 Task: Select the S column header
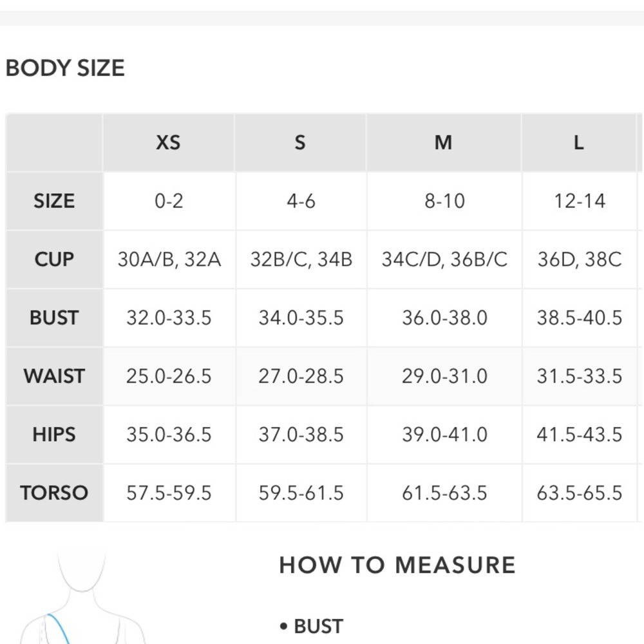pos(300,142)
